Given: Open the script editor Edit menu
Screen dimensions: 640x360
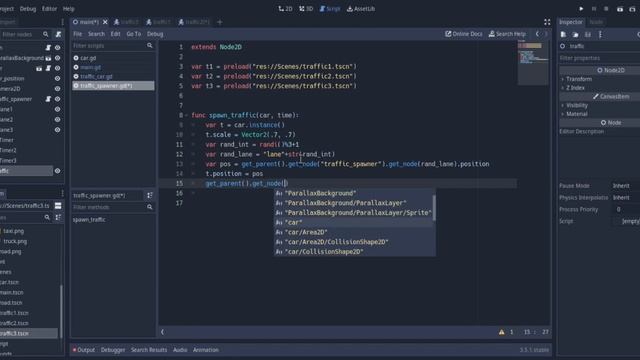Looking at the screenshot, I should 116,34.
